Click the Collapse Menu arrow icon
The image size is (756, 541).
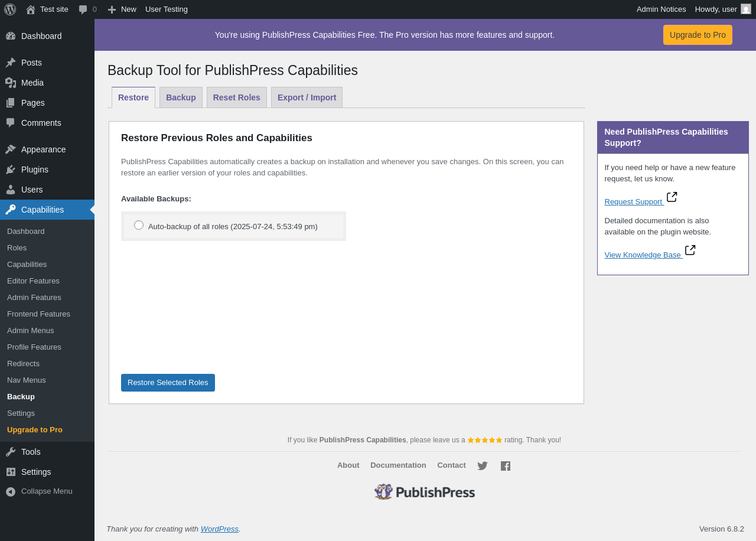click(x=11, y=491)
